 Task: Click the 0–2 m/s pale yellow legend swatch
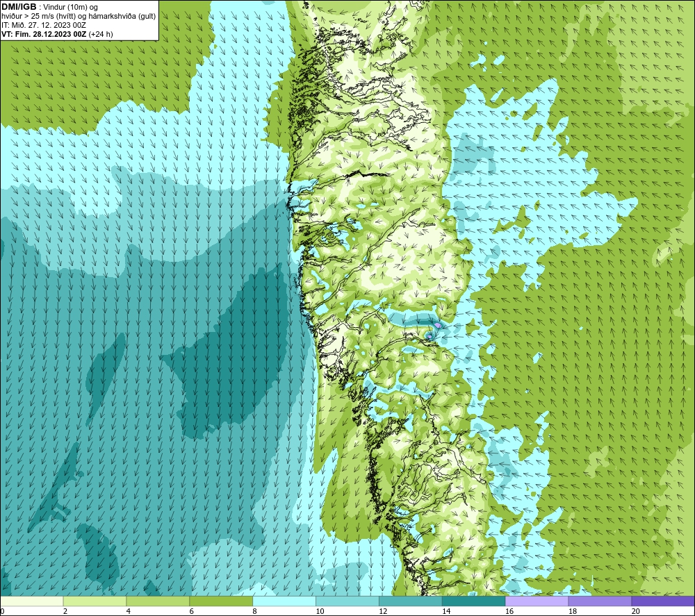coord(32,601)
